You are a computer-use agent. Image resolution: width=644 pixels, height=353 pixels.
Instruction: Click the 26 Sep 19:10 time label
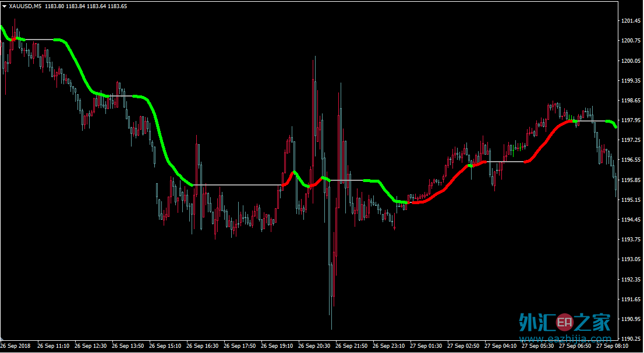(x=277, y=346)
